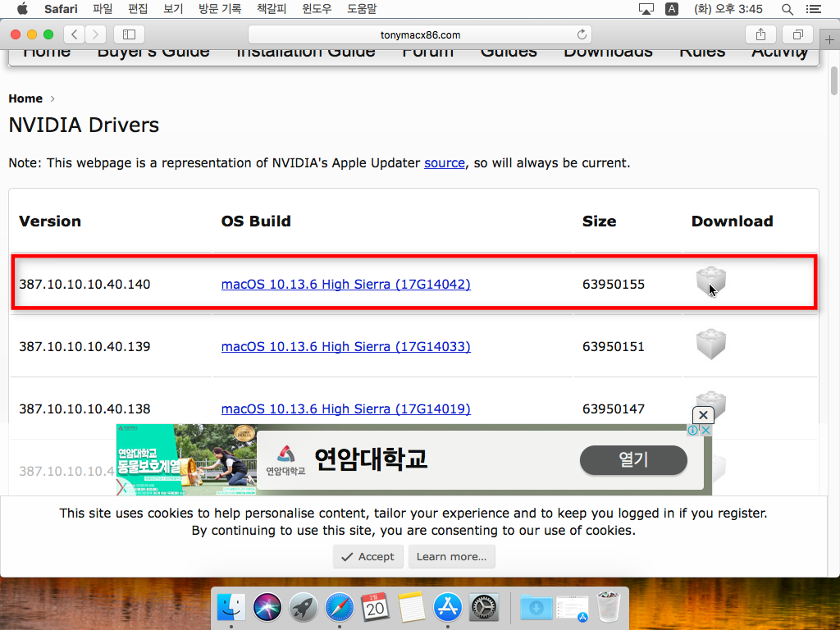The image size is (840, 630).
Task: Open the 보기 menu
Action: coord(173,9)
